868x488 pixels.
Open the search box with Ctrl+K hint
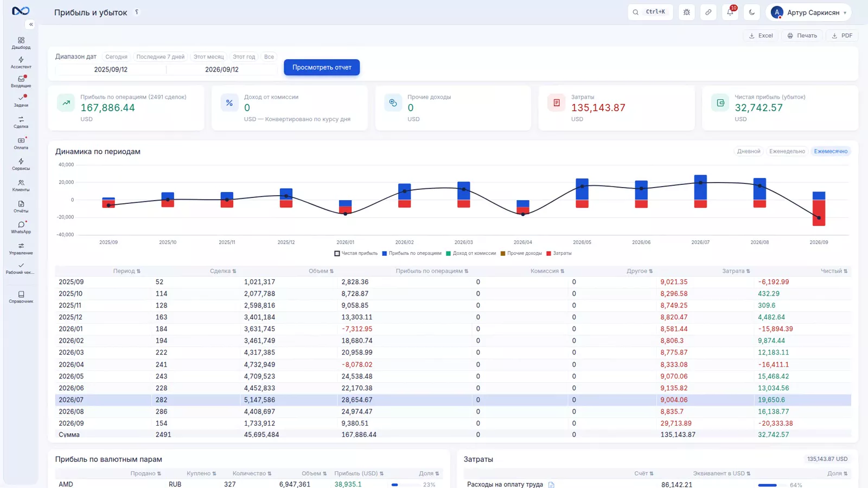(650, 12)
